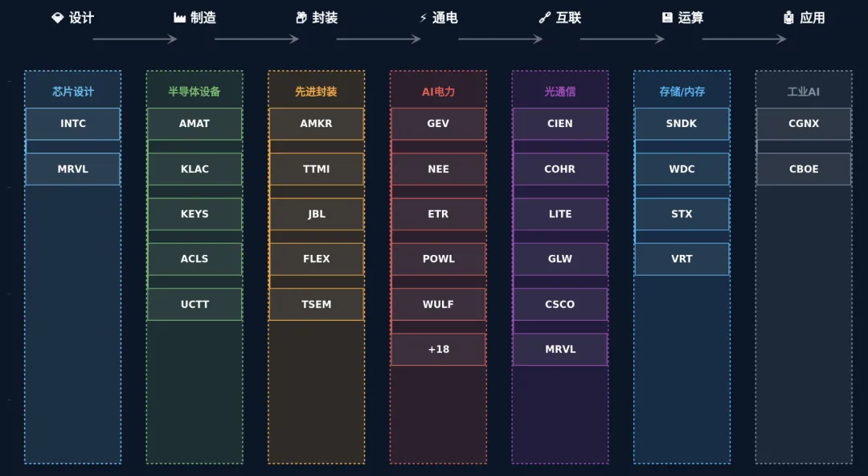Open MRVL under 芯片设计

tap(73, 169)
